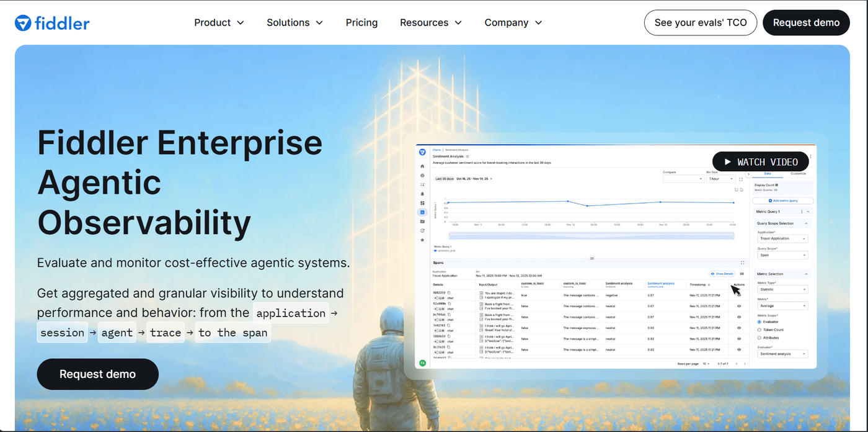
Task: Click the fullscreen icon next to Bin Size
Action: tap(741, 179)
